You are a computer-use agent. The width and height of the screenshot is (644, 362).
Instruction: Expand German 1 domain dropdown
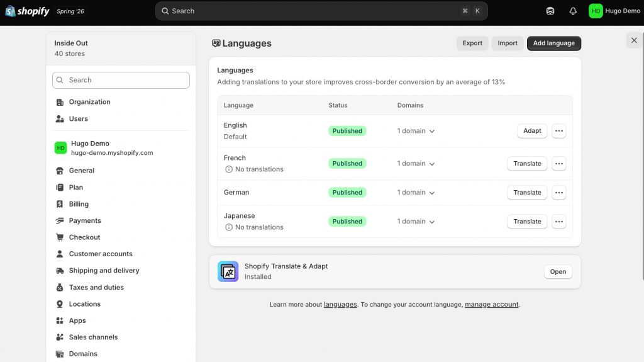tap(416, 193)
